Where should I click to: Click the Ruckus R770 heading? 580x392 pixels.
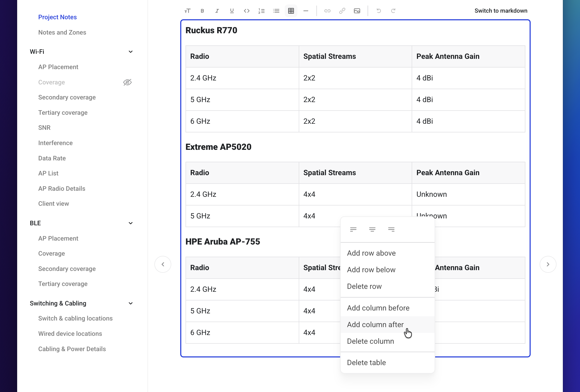click(211, 30)
